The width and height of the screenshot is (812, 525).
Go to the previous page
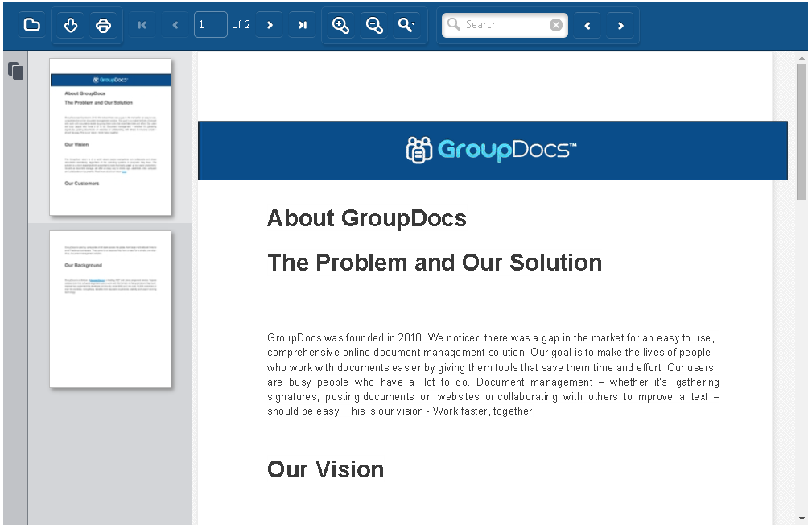pyautogui.click(x=175, y=25)
